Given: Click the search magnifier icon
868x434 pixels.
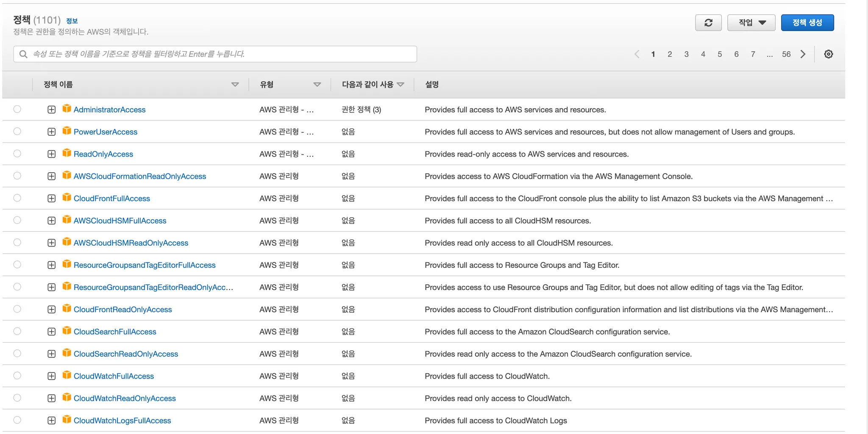Looking at the screenshot, I should pyautogui.click(x=24, y=54).
